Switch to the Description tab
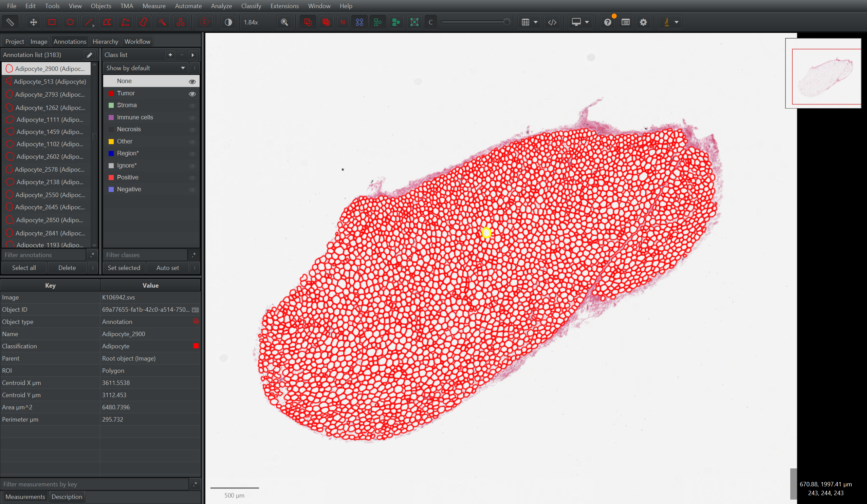867x504 pixels. point(67,497)
